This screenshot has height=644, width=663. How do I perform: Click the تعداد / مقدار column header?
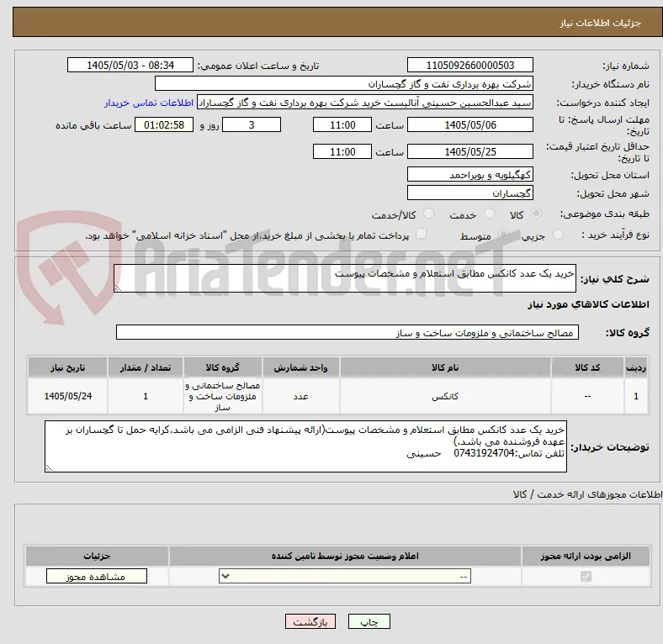(146, 367)
